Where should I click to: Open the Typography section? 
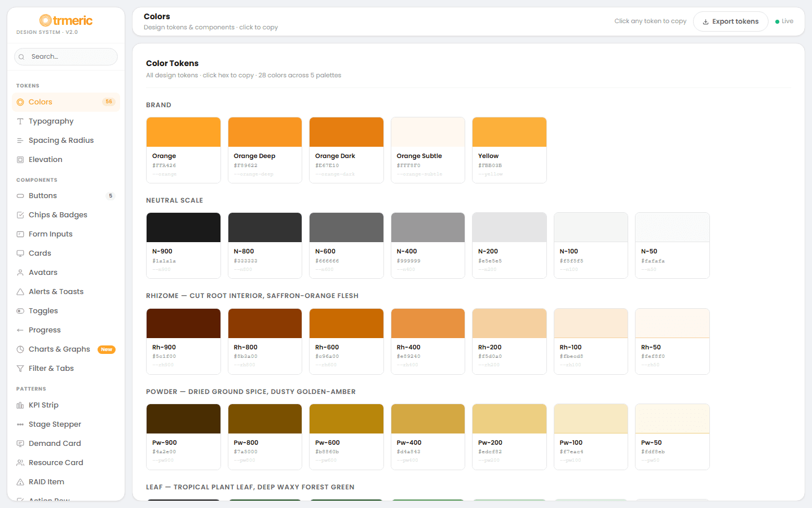click(66, 121)
